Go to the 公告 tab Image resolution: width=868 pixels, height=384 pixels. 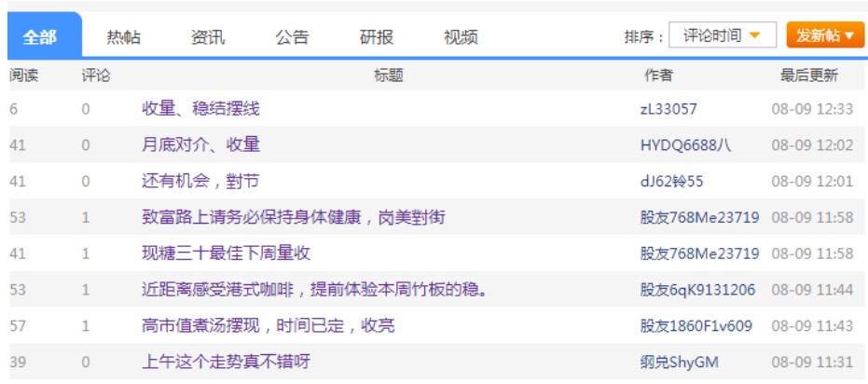coord(292,37)
